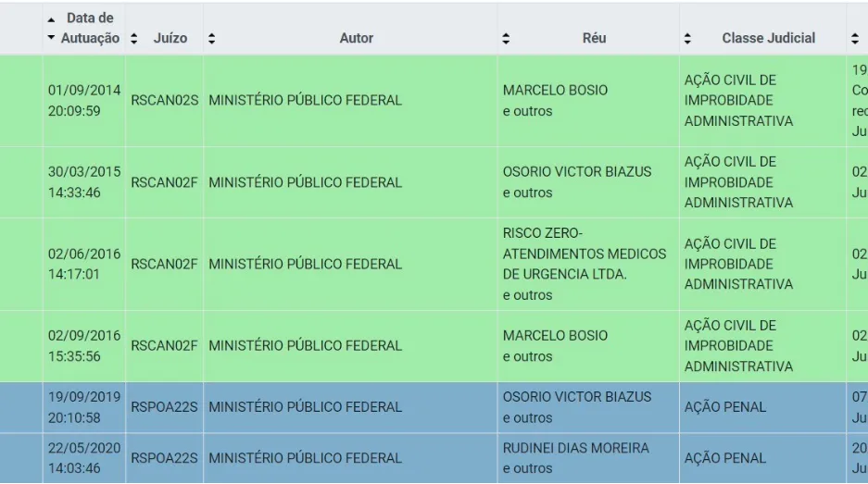868x484 pixels.
Task: Open the row dated 30/03/2015 14:33:46
Action: tap(434, 182)
